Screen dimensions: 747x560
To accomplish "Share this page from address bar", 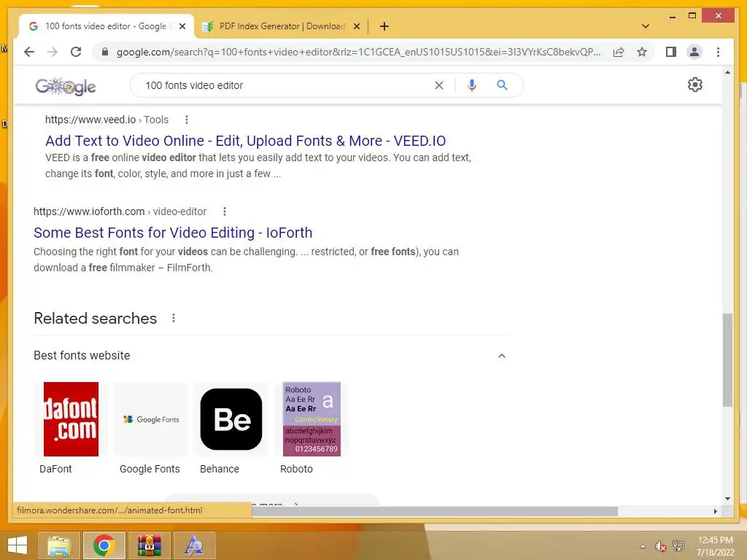I will (x=619, y=52).
